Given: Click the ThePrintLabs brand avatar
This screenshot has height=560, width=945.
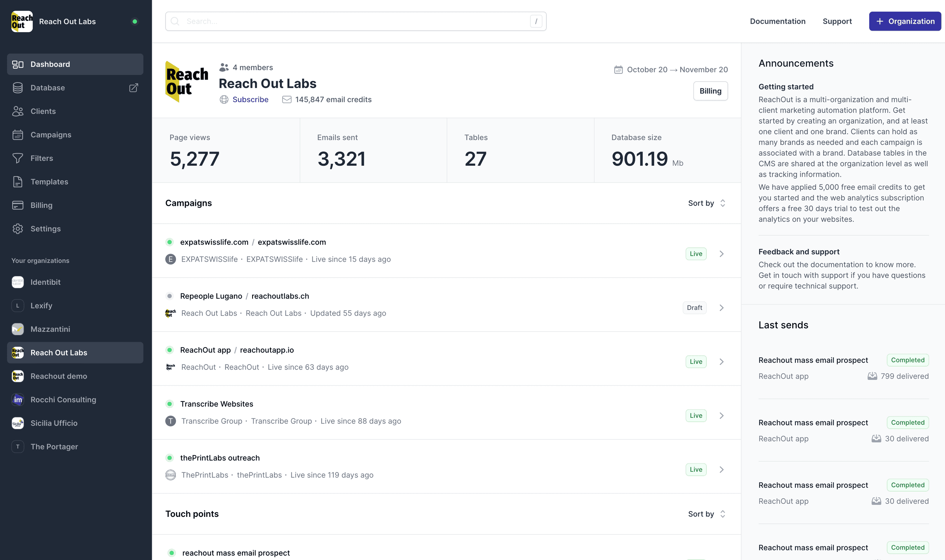Looking at the screenshot, I should pos(171,475).
